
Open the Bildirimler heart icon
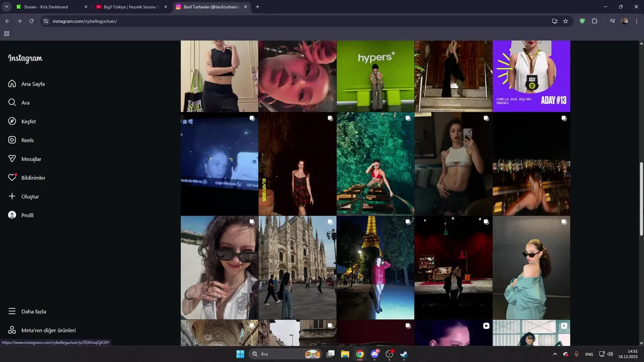(x=12, y=177)
